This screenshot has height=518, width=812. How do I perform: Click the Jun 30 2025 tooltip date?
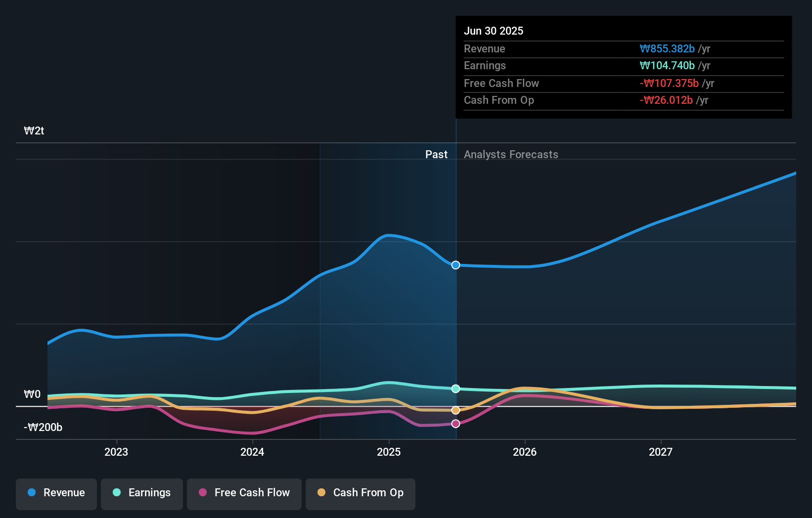click(494, 31)
